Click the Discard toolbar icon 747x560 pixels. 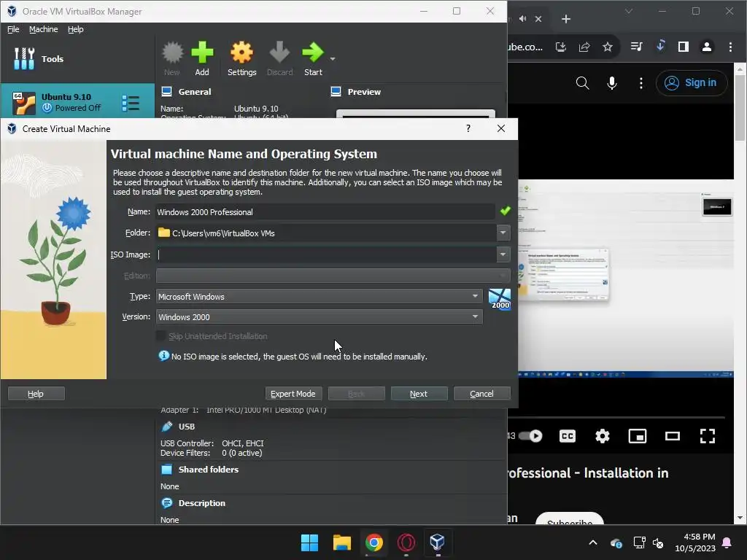coord(279,58)
